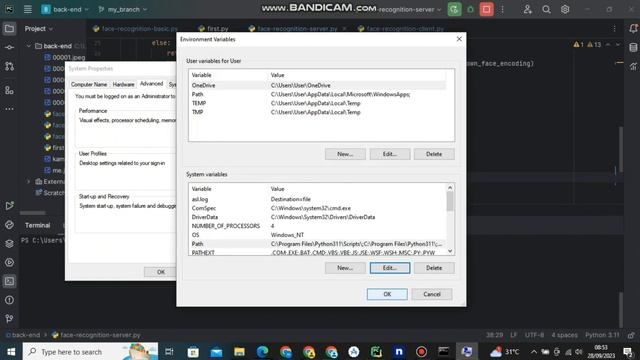Click the red Stop button in toolbar
This screenshot has height=360, width=640.
tap(487, 9)
